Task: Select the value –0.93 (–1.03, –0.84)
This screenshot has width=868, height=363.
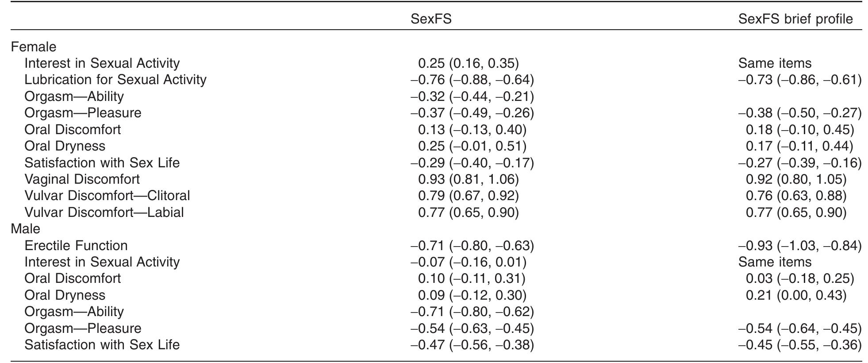Action: [800, 246]
